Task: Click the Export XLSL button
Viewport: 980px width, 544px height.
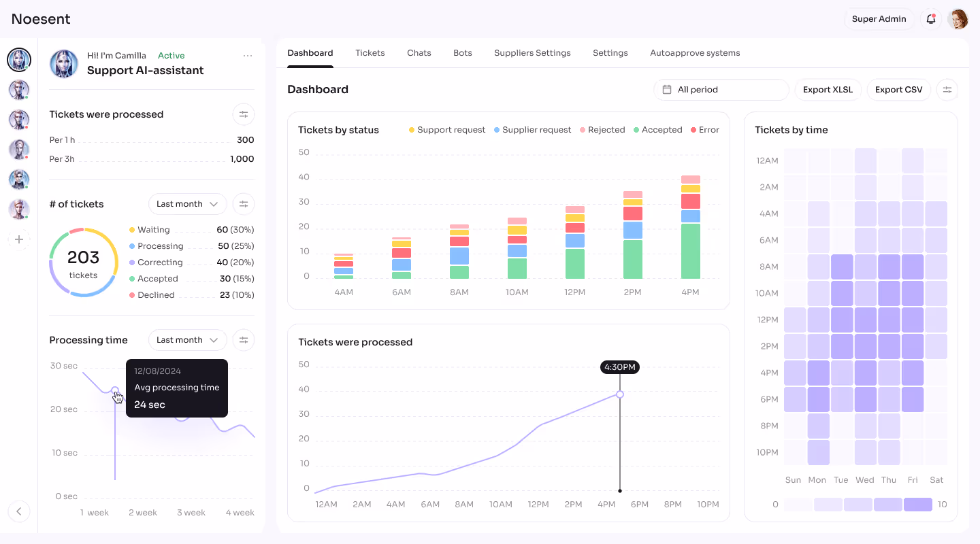Action: [828, 89]
